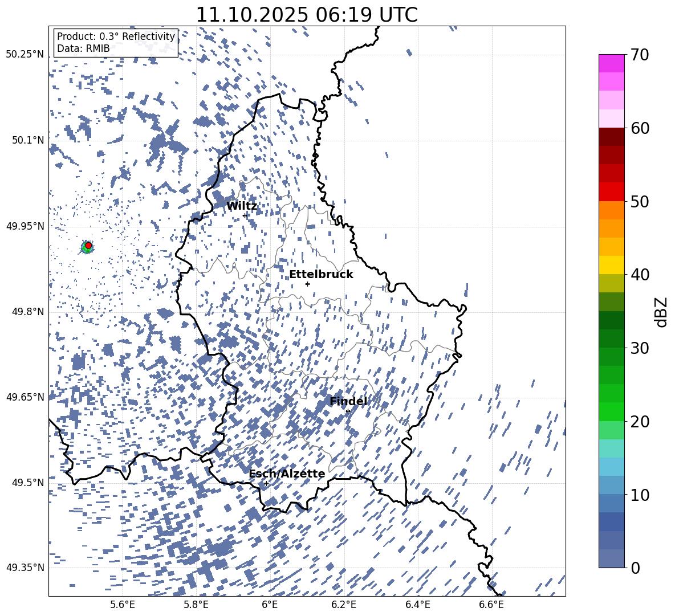Click the slate-blue 0 dBZ colorbar segment
Image resolution: width=675 pixels, height=616 pixels.
(x=611, y=558)
